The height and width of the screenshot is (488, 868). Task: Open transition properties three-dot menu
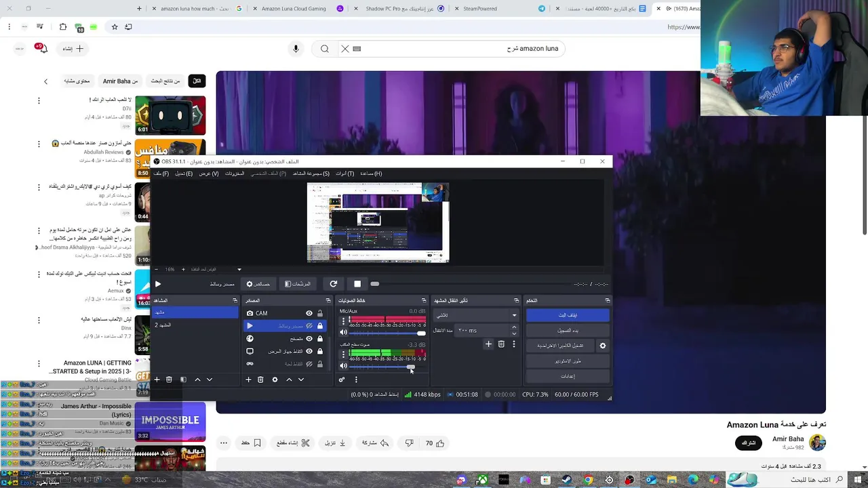513,344
